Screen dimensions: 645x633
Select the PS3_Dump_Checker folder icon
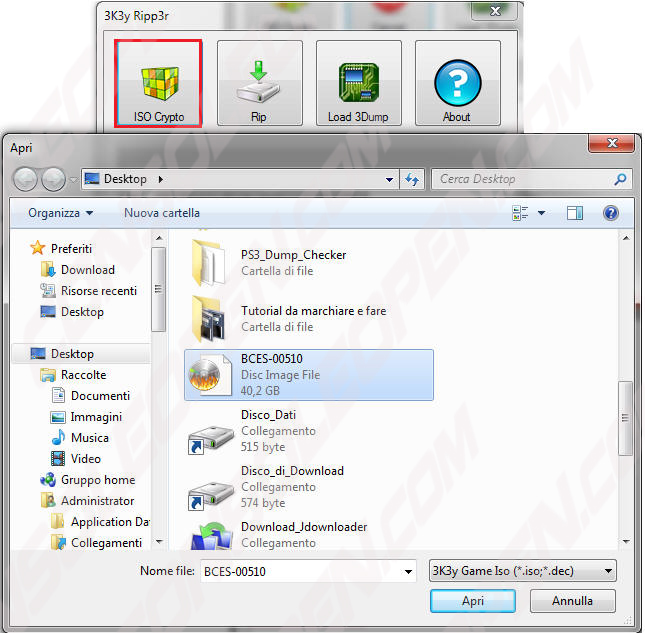tap(209, 263)
